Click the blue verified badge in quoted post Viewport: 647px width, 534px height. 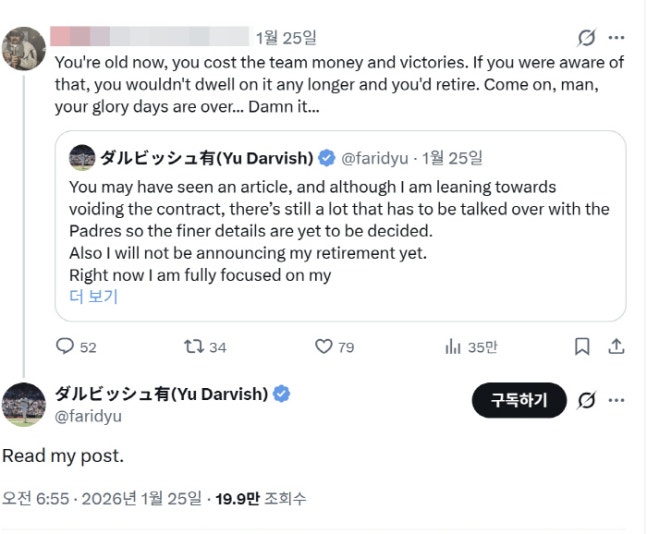(326, 157)
